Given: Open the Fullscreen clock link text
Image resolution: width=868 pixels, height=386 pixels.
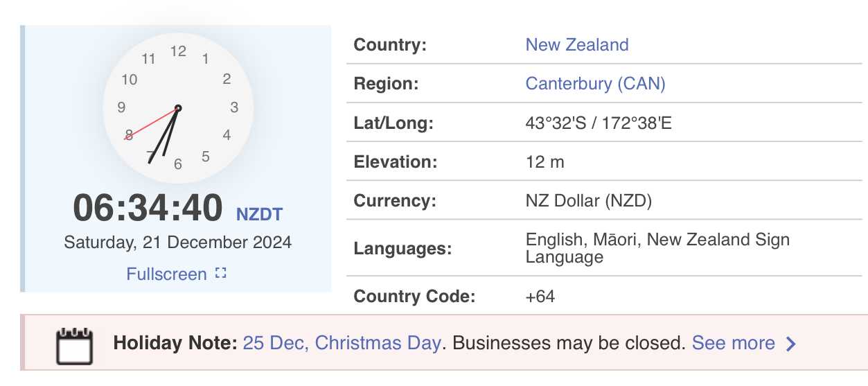Looking at the screenshot, I should [166, 274].
